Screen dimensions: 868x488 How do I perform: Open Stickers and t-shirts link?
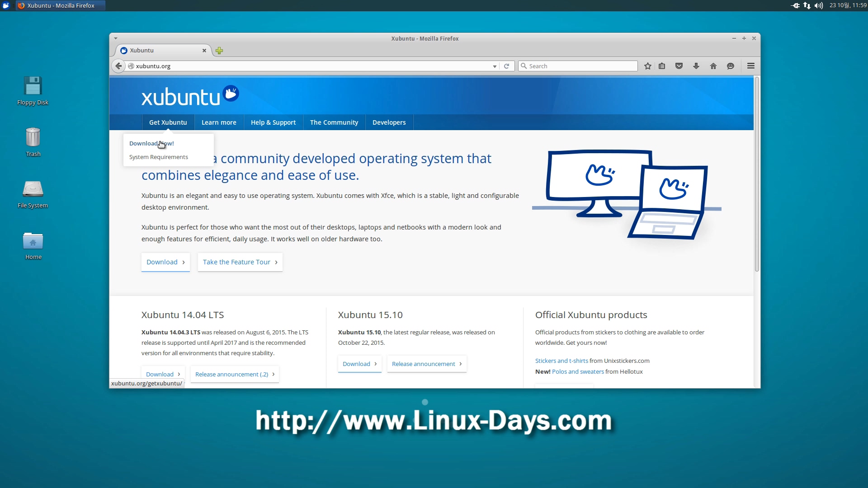[x=561, y=361]
